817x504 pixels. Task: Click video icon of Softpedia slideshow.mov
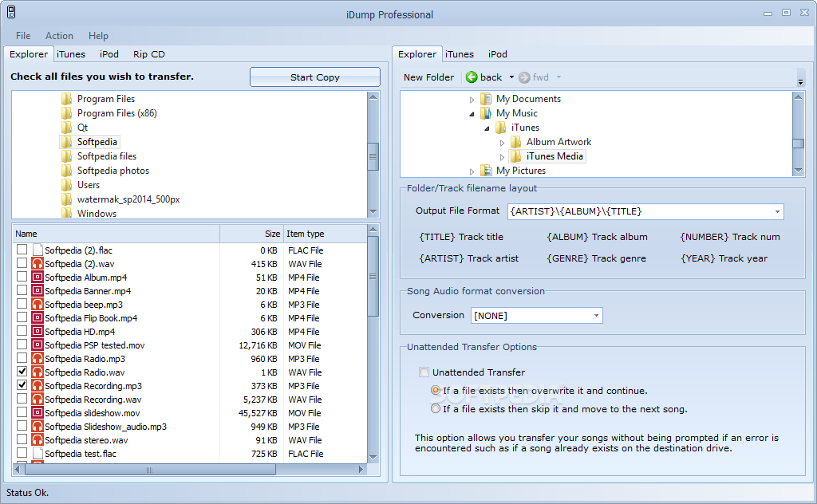tap(37, 413)
